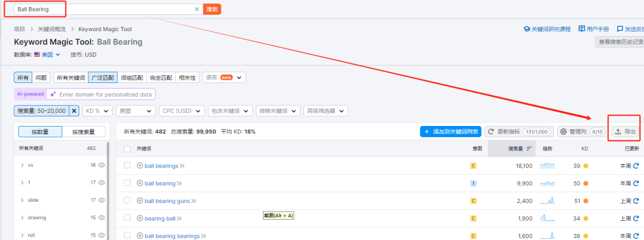
Task: Toggle eye icon for drawing group
Action: coord(101,217)
